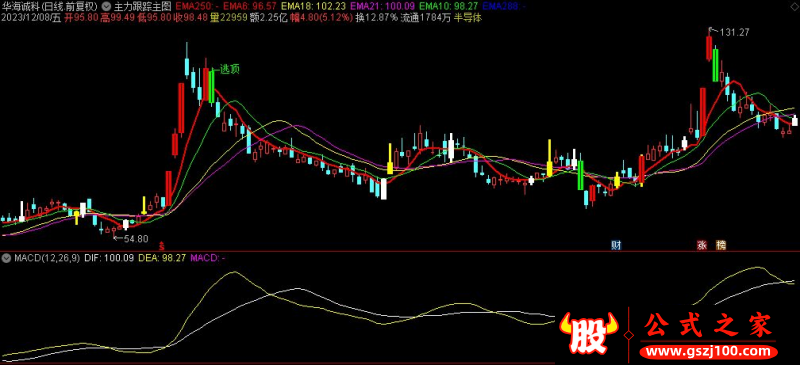Image resolution: width=800 pixels, height=365 pixels.
Task: Click the 半导体 sector label
Action: pos(467,17)
